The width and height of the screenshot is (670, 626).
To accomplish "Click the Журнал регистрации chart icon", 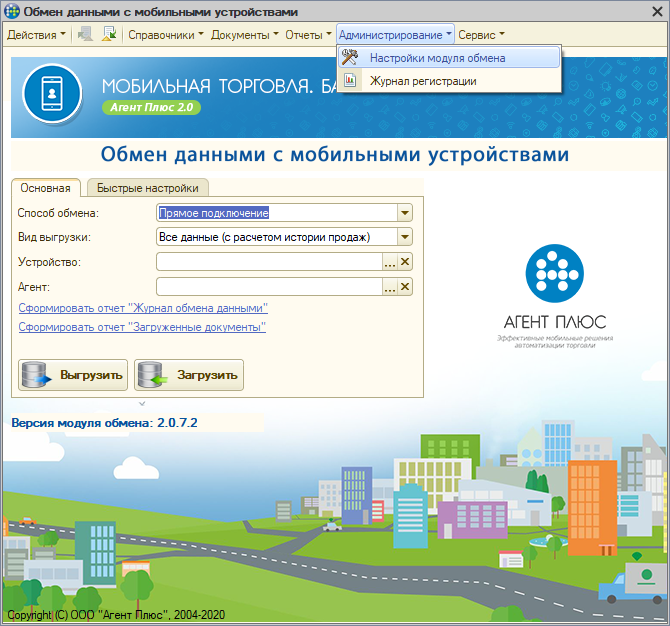I will tap(350, 80).
